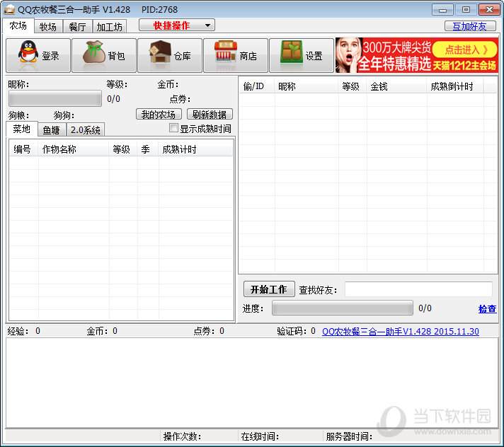Click the 编号 column header
Viewport: 504px width, 447px height.
24,149
